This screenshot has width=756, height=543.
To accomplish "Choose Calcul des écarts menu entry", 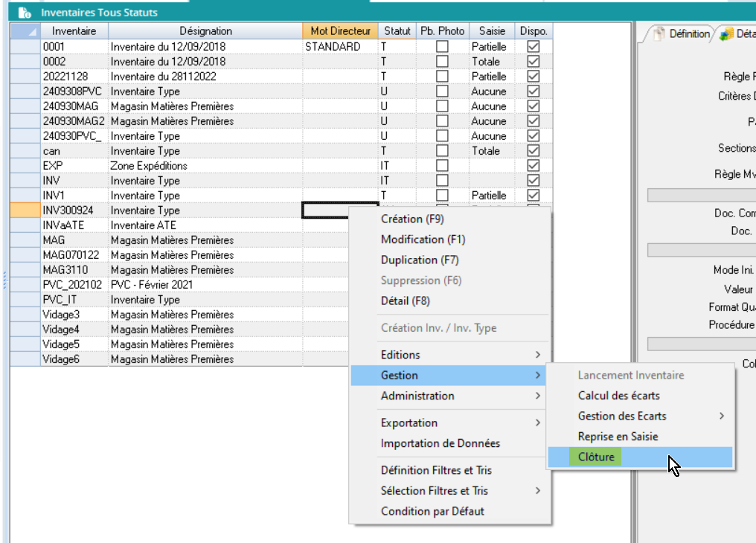I will coord(618,396).
